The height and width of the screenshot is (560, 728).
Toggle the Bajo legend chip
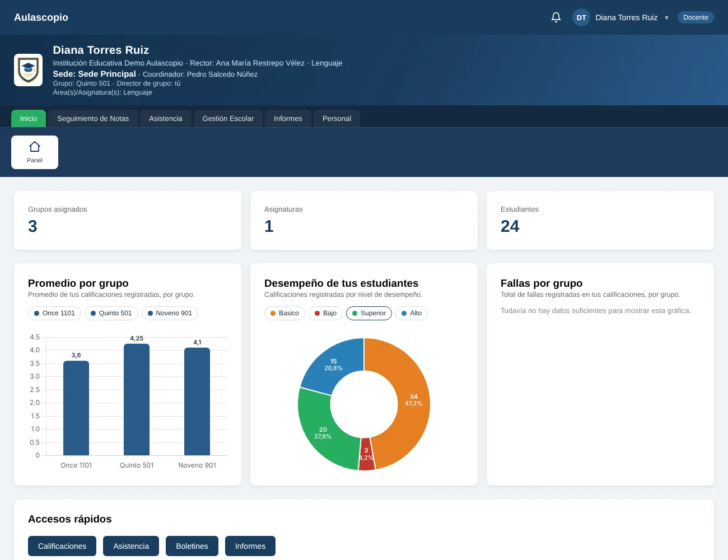(x=325, y=313)
